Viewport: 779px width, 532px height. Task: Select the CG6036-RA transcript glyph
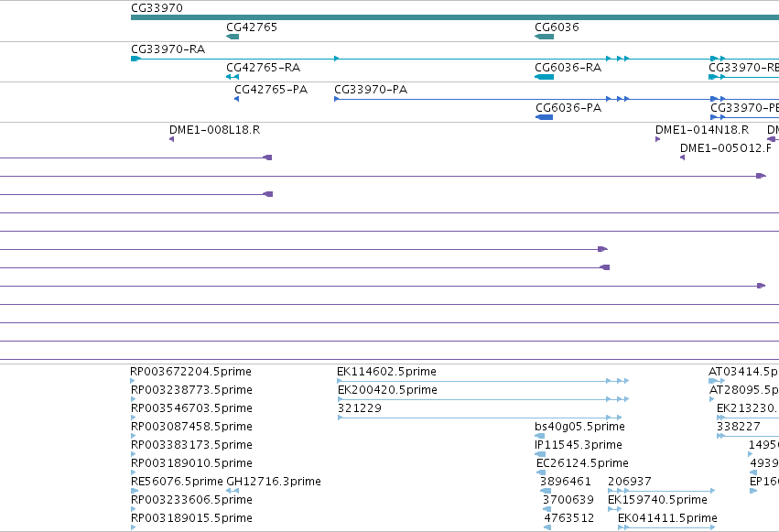tap(544, 77)
